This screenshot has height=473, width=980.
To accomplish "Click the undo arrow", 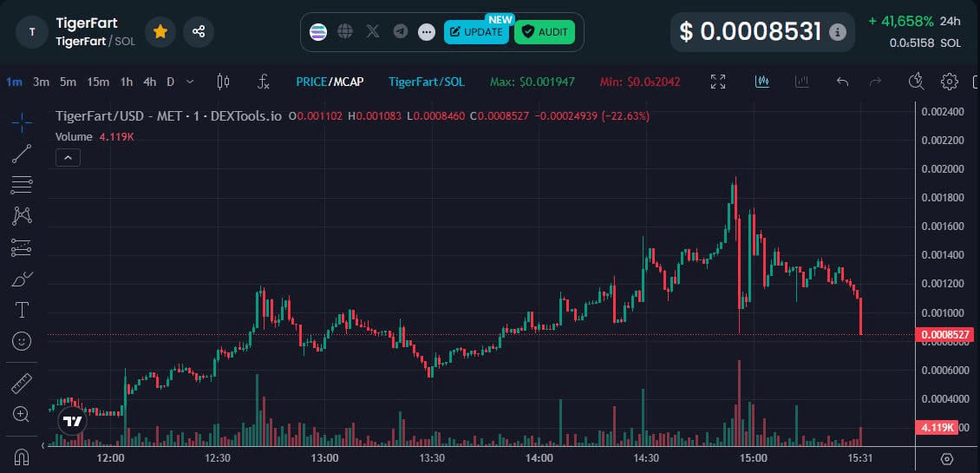I will 842,82.
